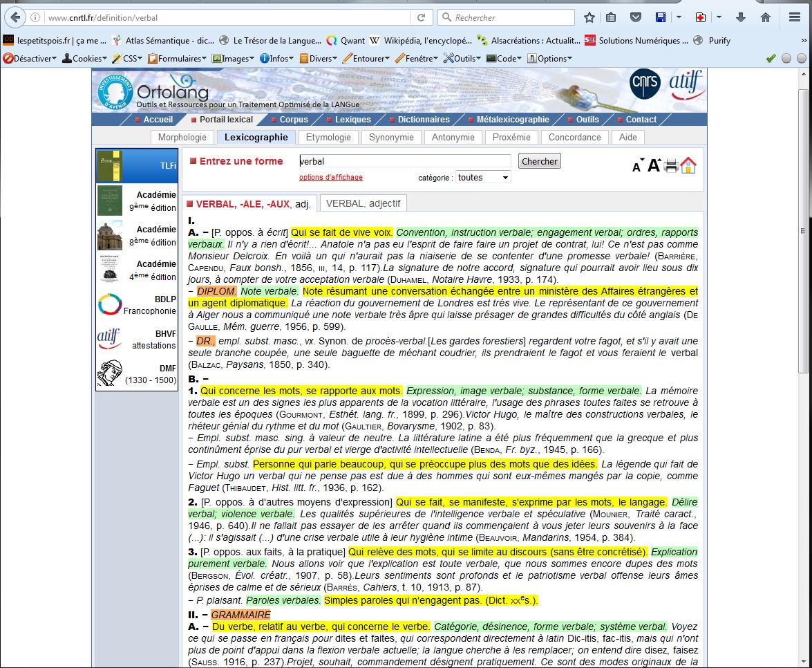Open Académie 4ème édition dictionary
Screen dimensions: 812x668
(x=137, y=270)
